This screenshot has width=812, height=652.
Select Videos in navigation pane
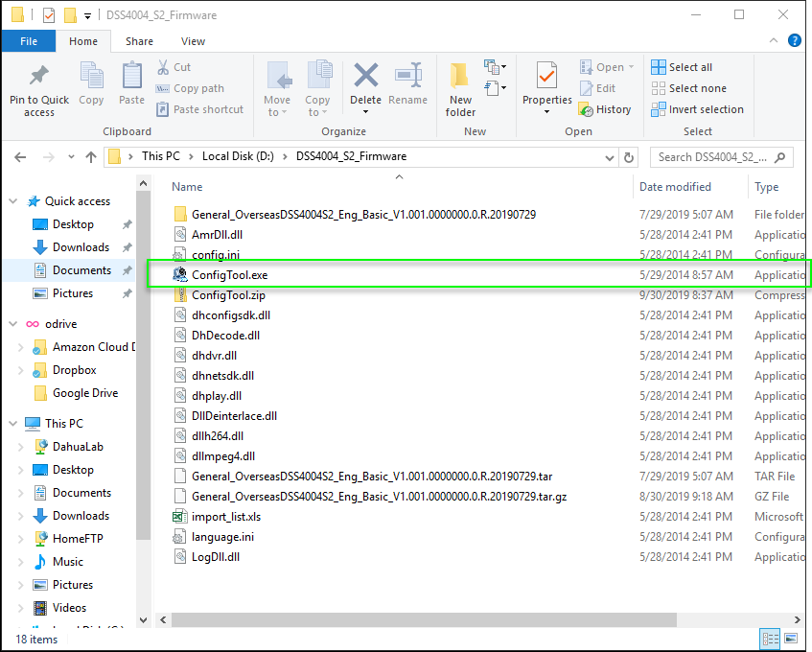pyautogui.click(x=69, y=608)
